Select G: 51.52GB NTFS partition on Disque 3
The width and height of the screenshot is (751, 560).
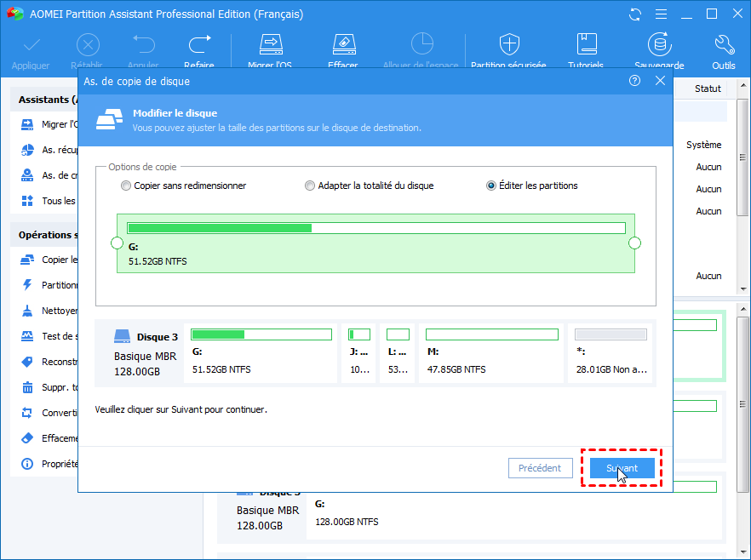point(261,352)
